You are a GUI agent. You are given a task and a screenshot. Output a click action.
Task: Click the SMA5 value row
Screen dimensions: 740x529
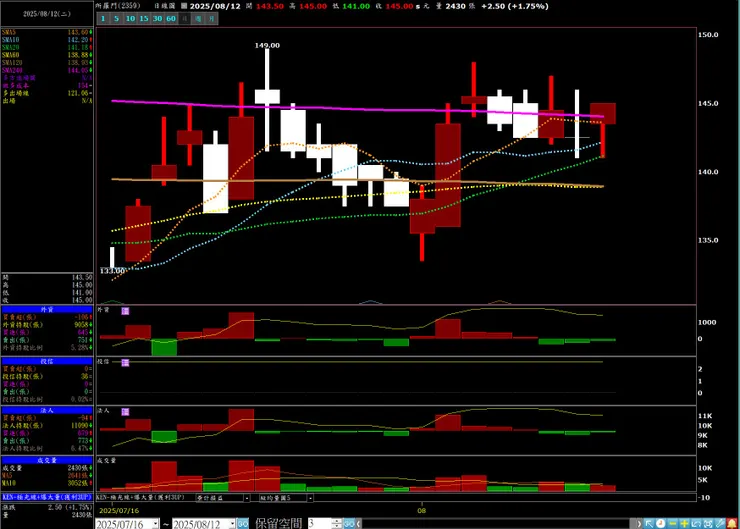point(47,32)
